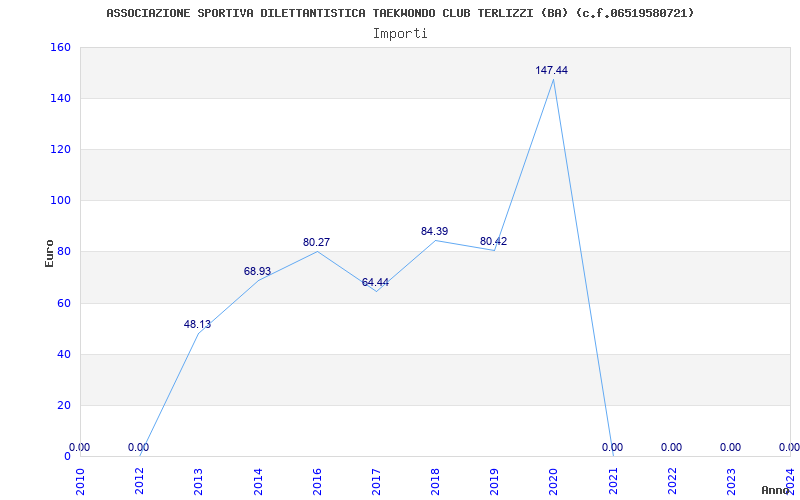Click the "Euro" y-axis title
Viewport: 800px width, 500px height.
49,253
